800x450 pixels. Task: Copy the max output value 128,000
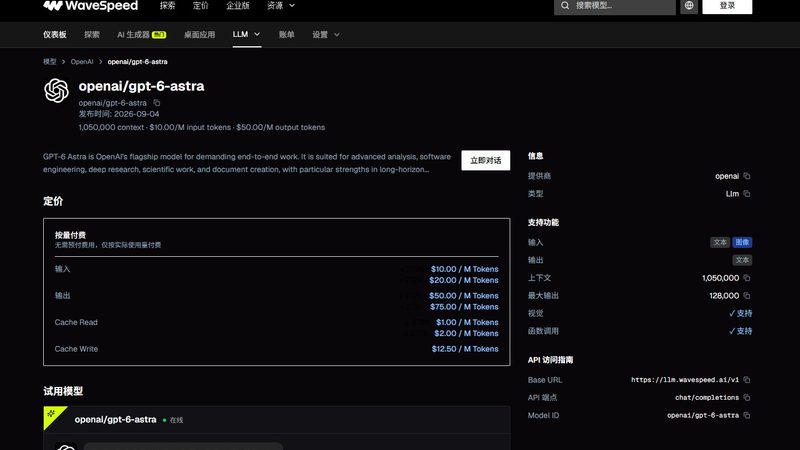click(747, 296)
